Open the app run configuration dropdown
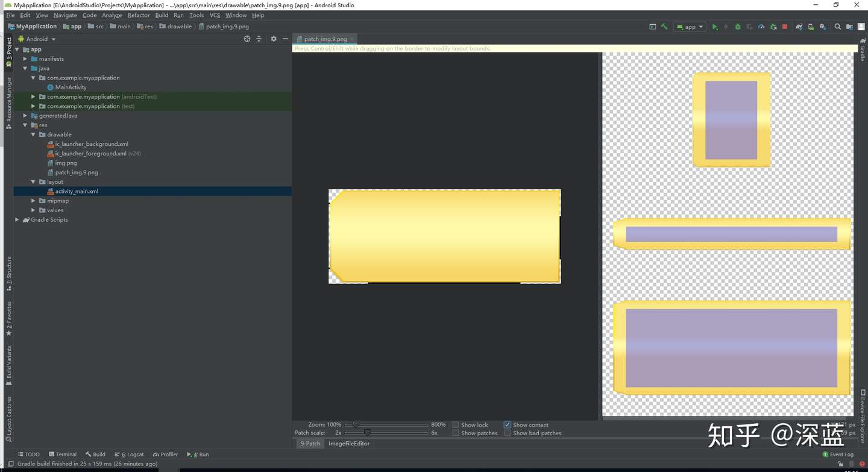The height and width of the screenshot is (472, 868). pos(690,27)
